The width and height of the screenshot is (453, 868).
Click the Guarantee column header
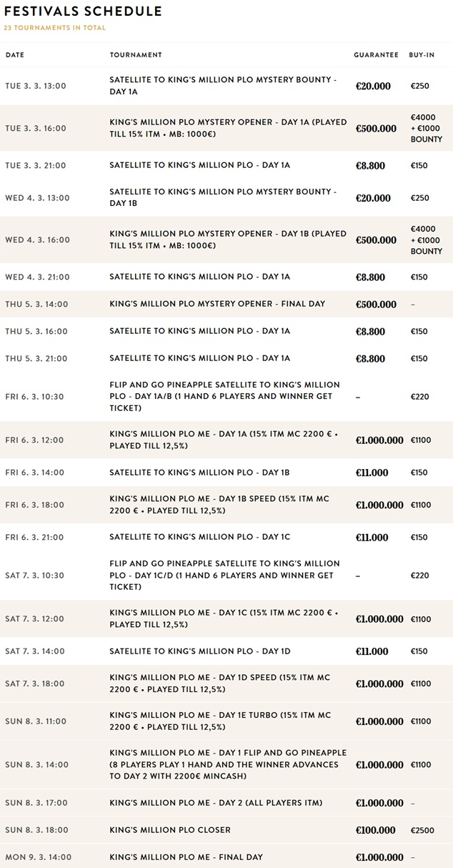pos(376,55)
